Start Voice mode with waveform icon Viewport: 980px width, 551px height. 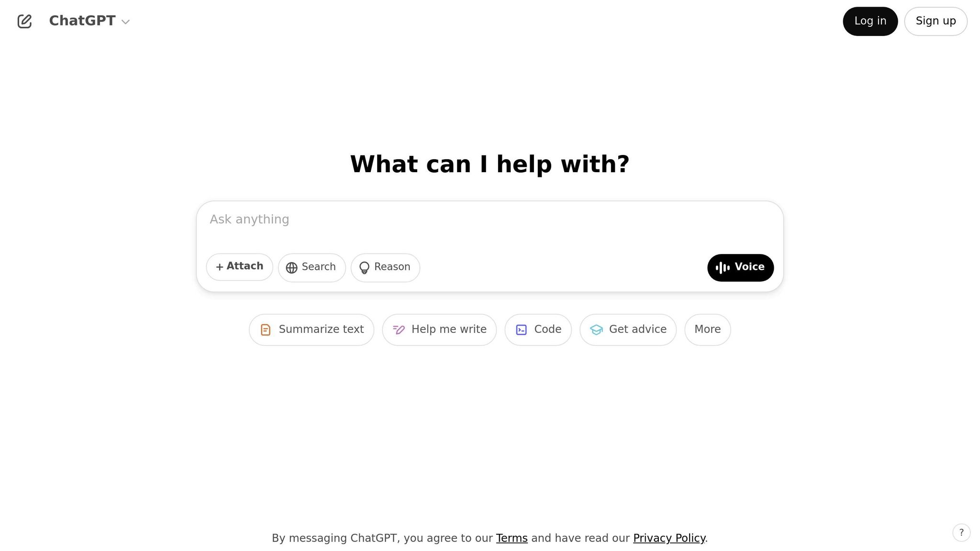point(740,267)
